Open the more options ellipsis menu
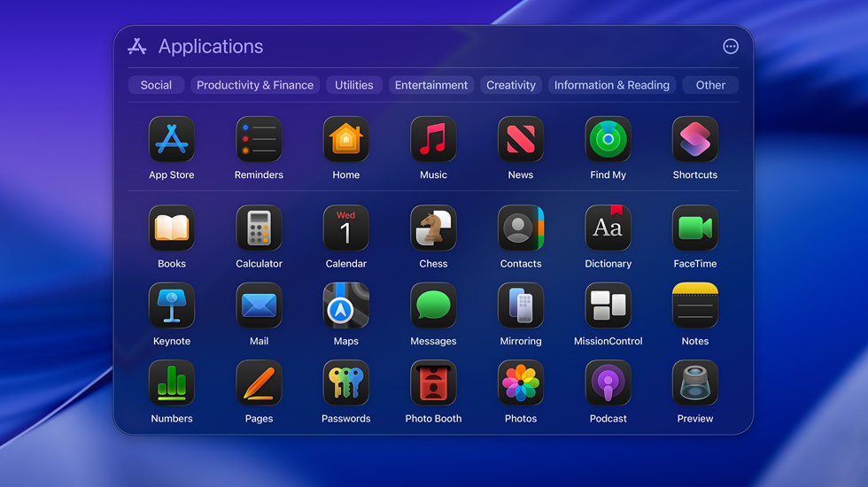Image resolution: width=868 pixels, height=487 pixels. click(x=731, y=47)
